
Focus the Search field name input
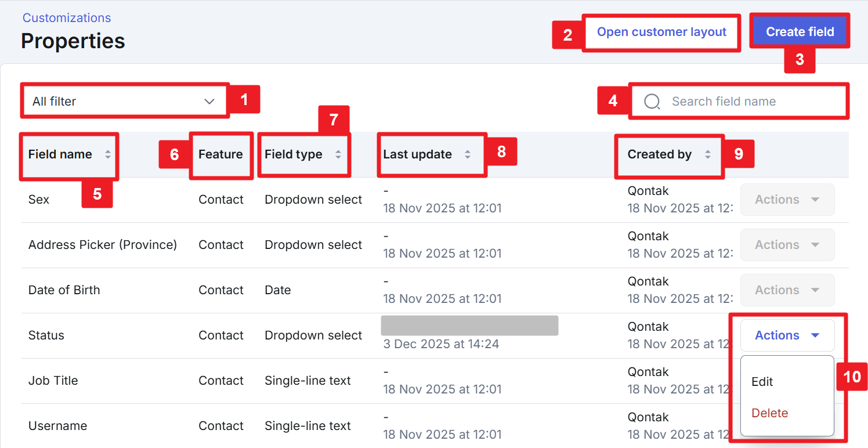pyautogui.click(x=748, y=102)
